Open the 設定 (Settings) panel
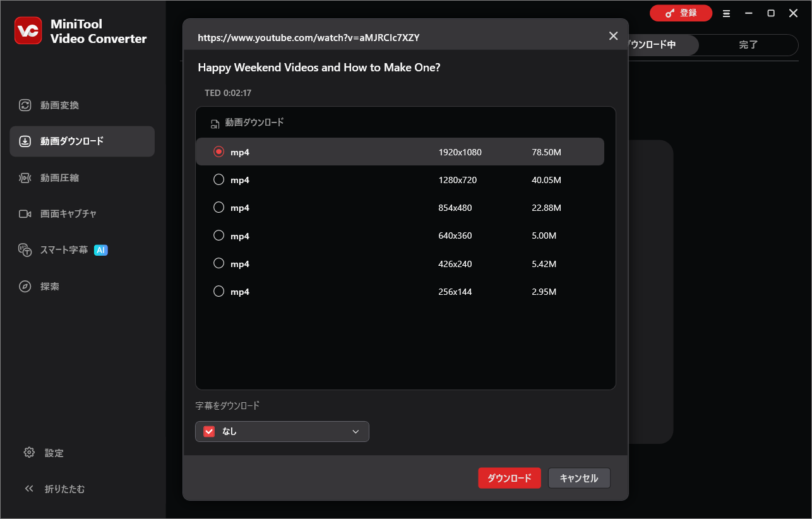Image resolution: width=812 pixels, height=519 pixels. tap(44, 453)
